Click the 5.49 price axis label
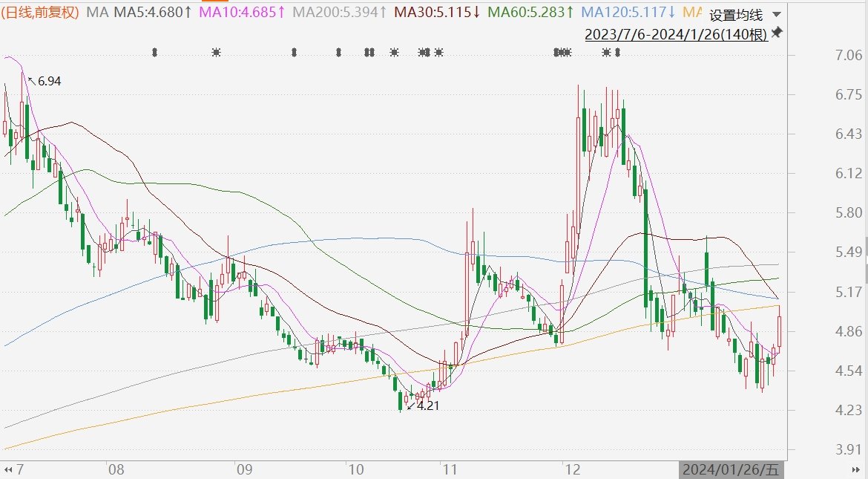This screenshot has height=479, width=868. pos(849,252)
